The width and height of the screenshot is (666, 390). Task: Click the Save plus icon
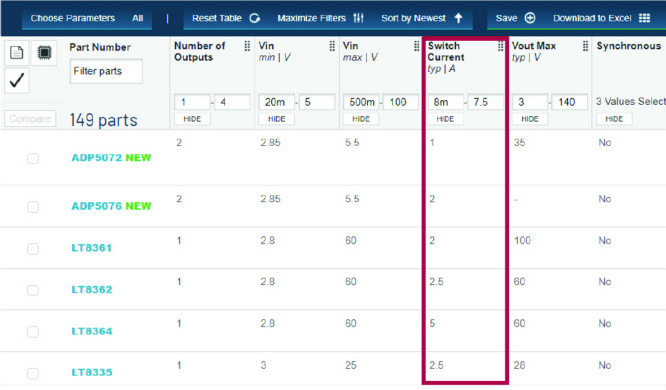pyautogui.click(x=530, y=18)
